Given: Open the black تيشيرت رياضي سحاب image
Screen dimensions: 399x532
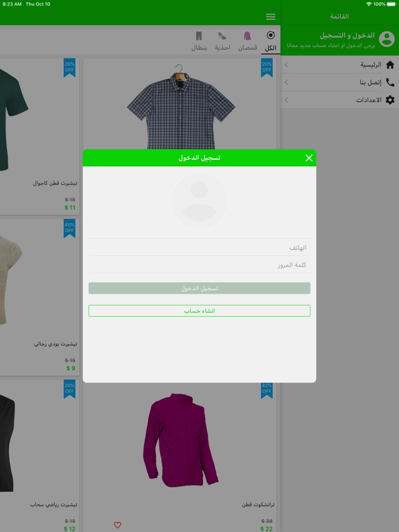Looking at the screenshot, I should click(x=8, y=443).
